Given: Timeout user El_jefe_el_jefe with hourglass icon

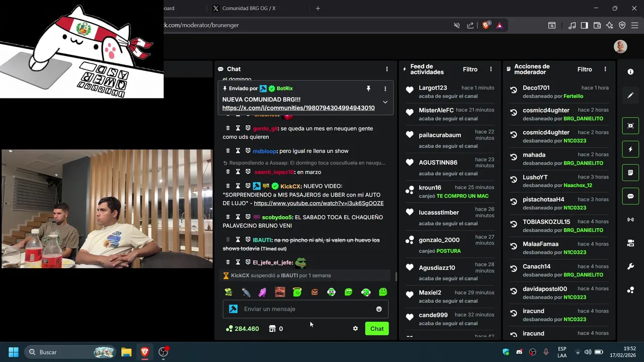Looking at the screenshot, I should coord(238,262).
